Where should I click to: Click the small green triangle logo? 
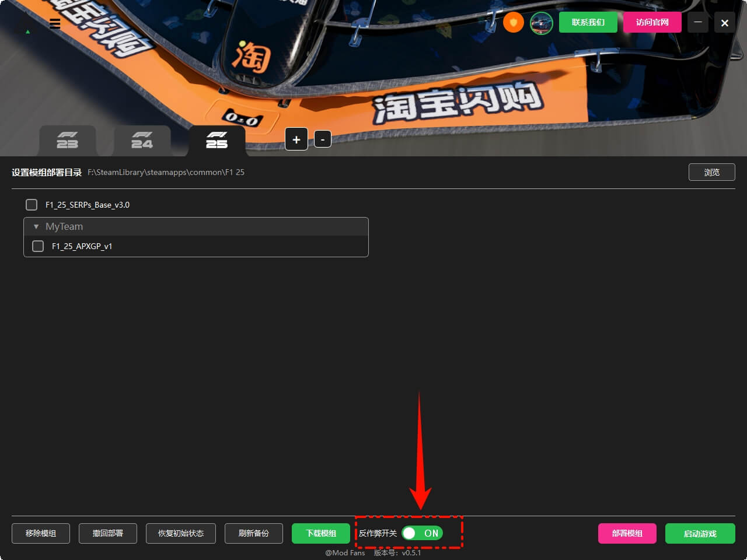27,32
